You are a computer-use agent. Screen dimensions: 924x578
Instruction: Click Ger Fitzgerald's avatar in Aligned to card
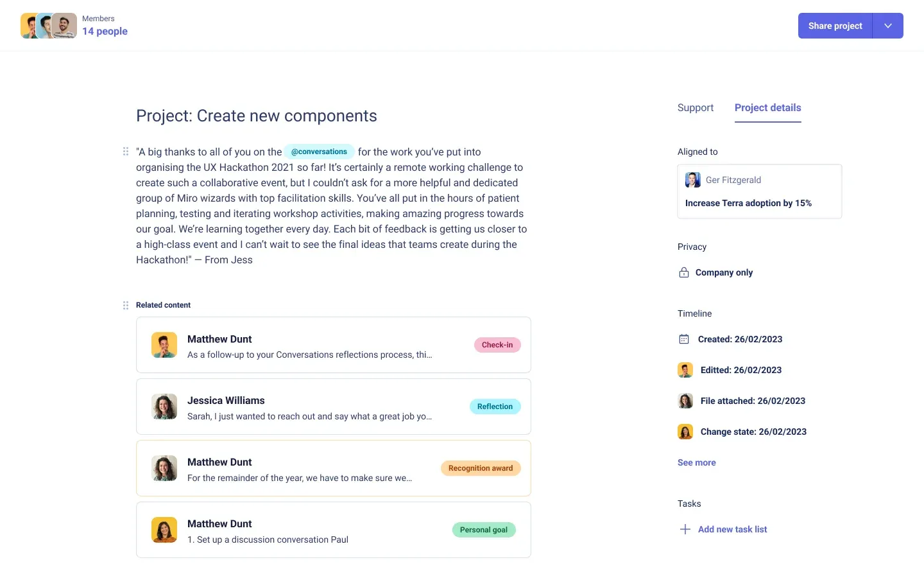pyautogui.click(x=693, y=180)
